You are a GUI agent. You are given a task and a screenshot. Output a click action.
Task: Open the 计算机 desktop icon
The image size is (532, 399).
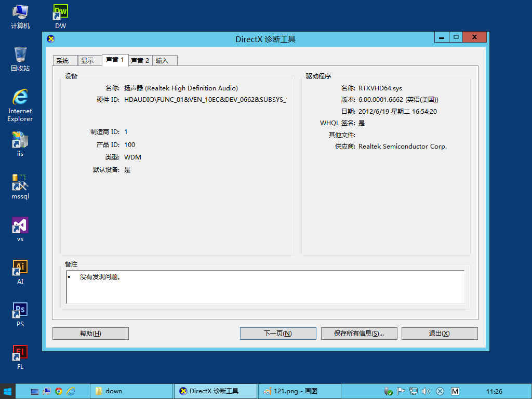[x=20, y=17]
